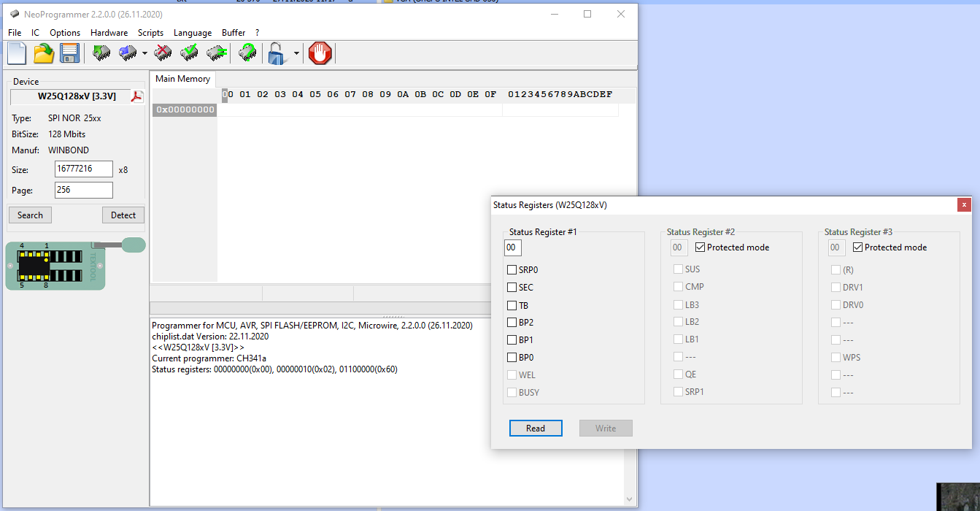Click the Read button in Status Registers dialog
The width and height of the screenshot is (980, 511).
pos(536,429)
